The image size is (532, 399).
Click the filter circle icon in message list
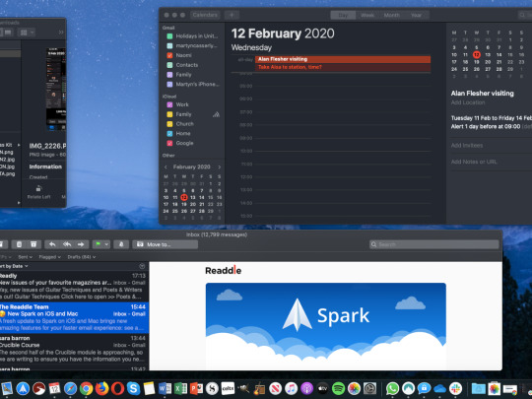tap(142, 266)
